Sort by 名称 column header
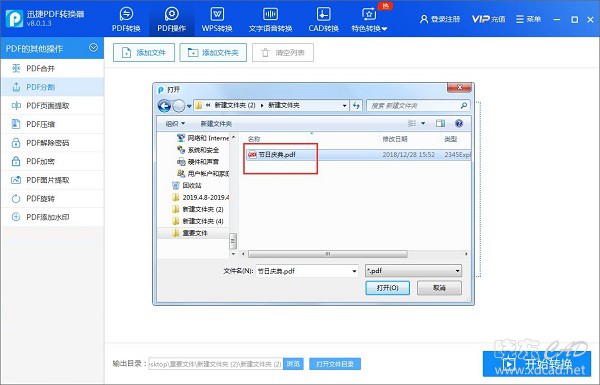Viewport: 600px width, 385px height. [x=254, y=139]
